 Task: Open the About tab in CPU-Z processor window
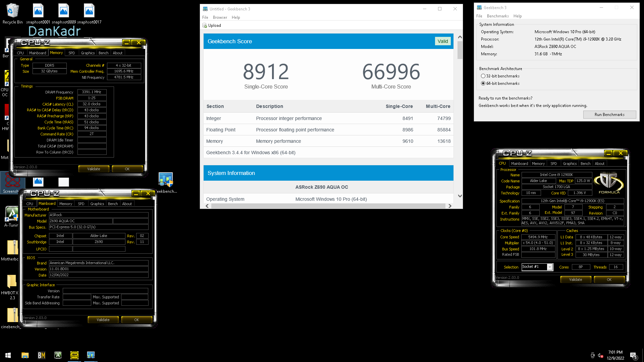[600, 164]
